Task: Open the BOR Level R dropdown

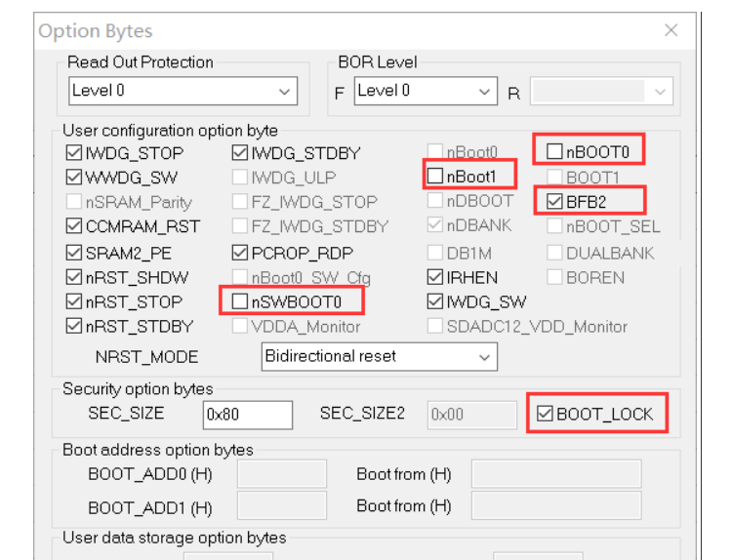Action: [601, 91]
